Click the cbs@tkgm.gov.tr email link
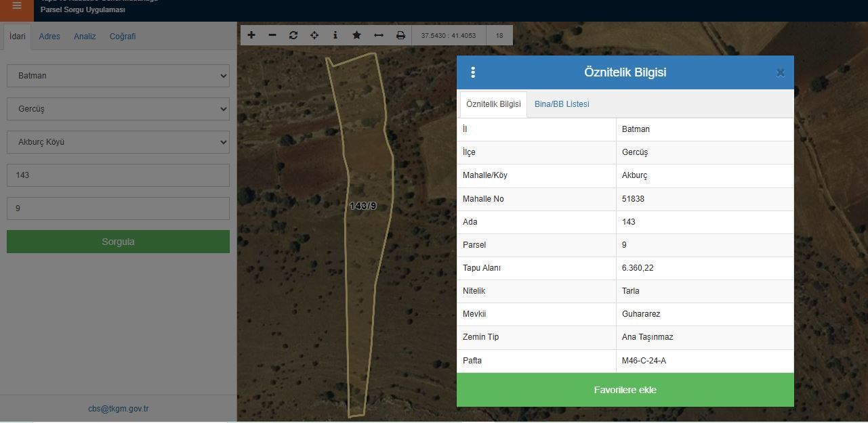868x423 pixels. click(x=118, y=409)
